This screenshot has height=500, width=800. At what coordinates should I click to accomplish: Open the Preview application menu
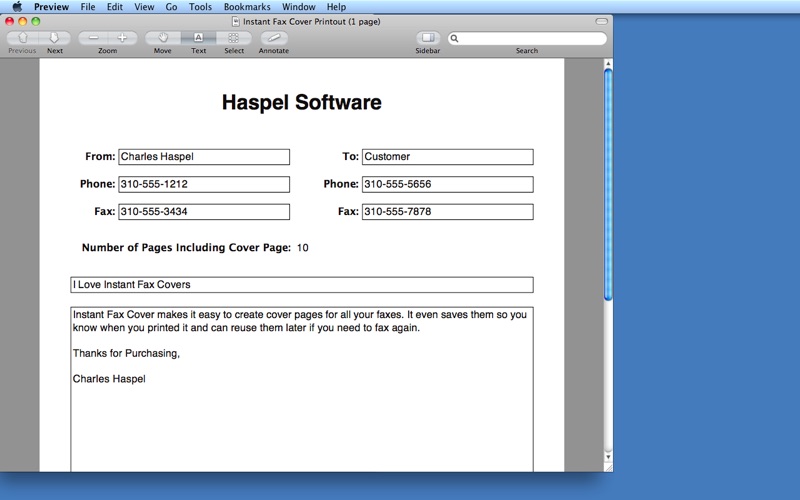click(52, 7)
